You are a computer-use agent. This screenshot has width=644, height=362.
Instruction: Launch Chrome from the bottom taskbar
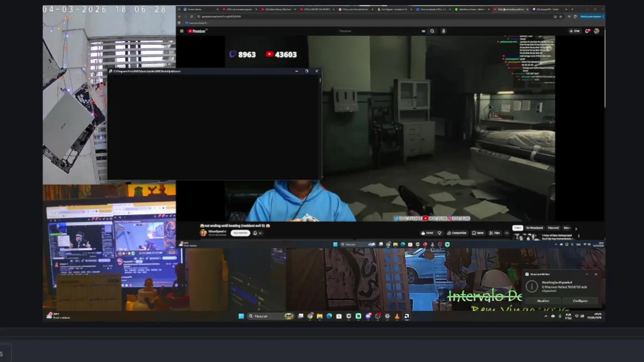point(310,316)
